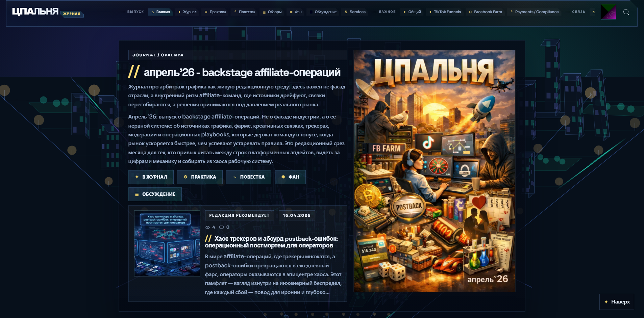Screen dimensions: 644x318
Task: Click article excerpt starting 'В мире affiliate-операций'
Action: [273, 274]
